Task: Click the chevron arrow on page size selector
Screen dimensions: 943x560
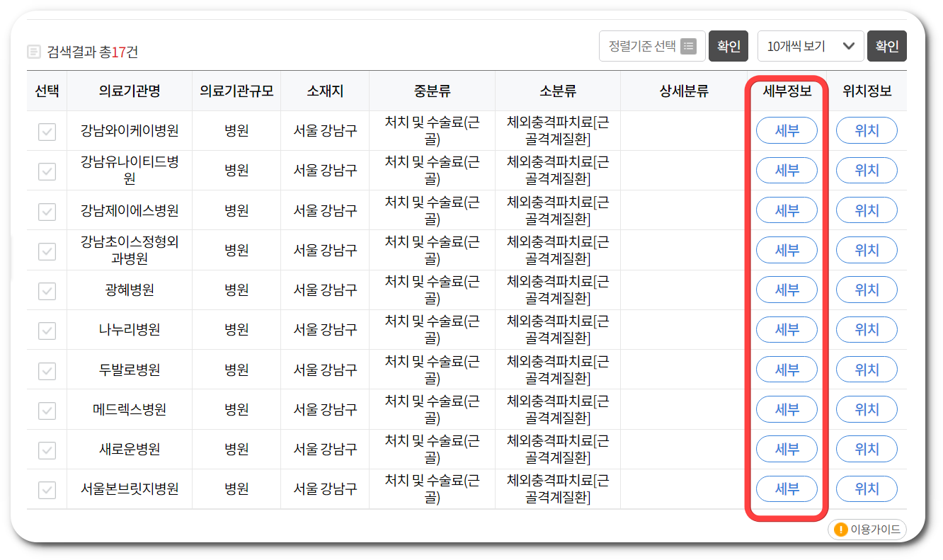Action: [850, 46]
